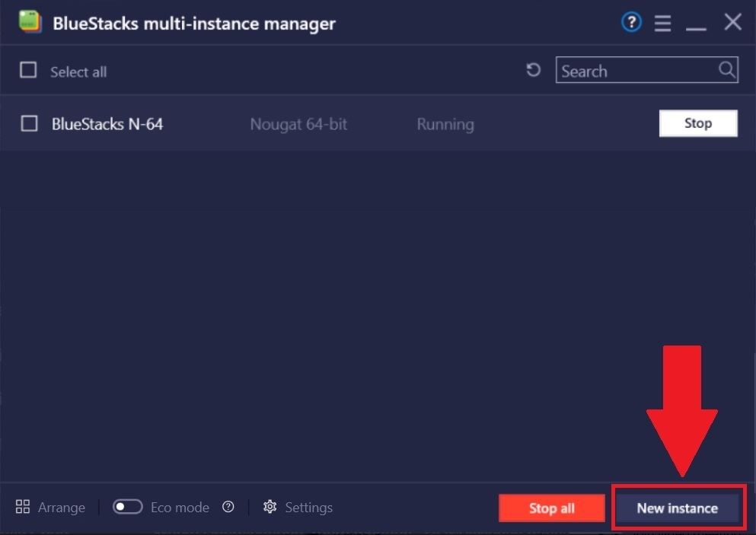Check the BlueStacks N-64 instance checkbox

tap(30, 123)
